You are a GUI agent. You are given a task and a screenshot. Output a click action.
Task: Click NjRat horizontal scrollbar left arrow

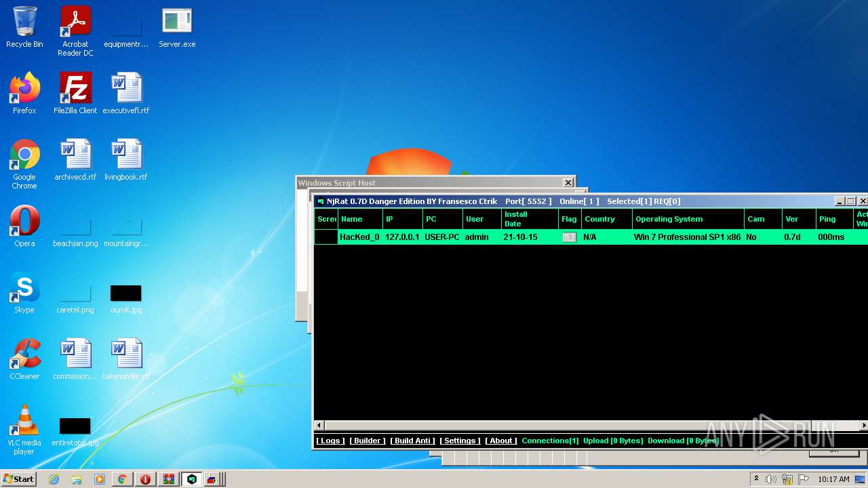(320, 426)
